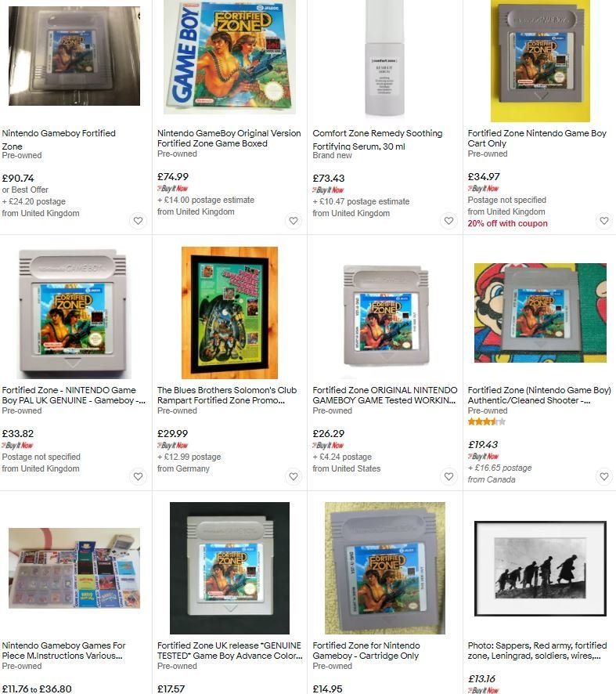The image size is (616, 694).
Task: Open Comfort Zone Remedy Soothing Serum title
Action: (377, 139)
